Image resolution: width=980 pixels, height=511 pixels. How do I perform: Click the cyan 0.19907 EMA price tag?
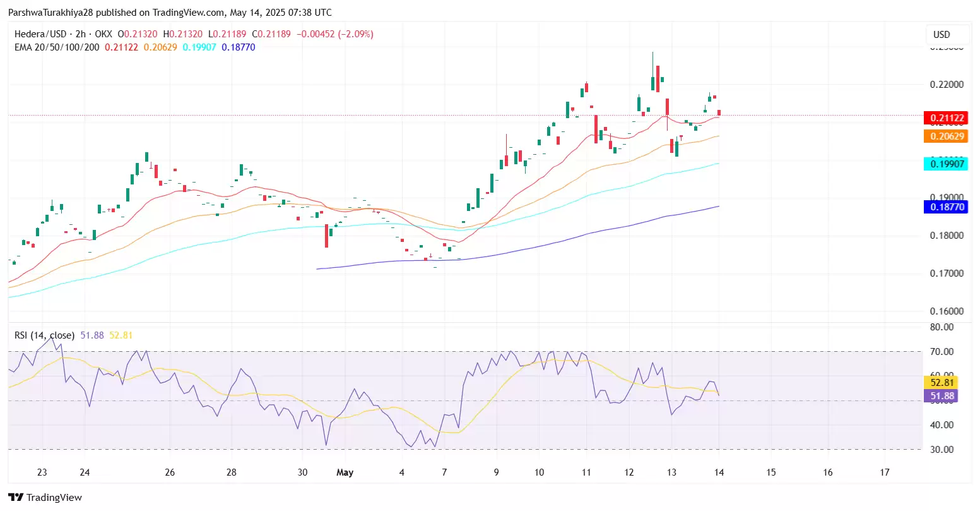(945, 164)
